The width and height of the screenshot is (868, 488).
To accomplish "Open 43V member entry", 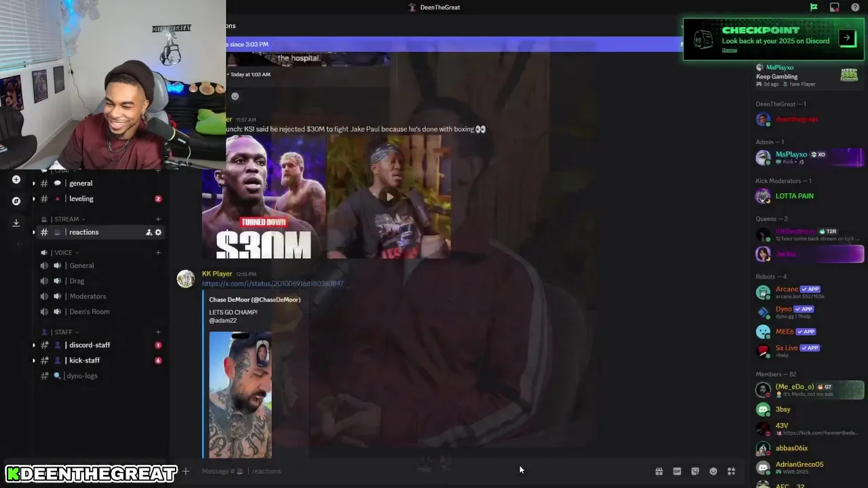I will pyautogui.click(x=809, y=428).
